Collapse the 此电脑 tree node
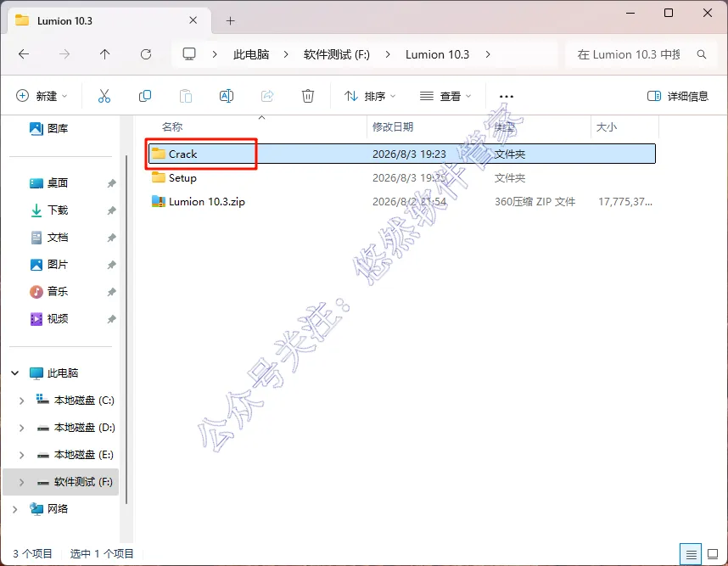 pyautogui.click(x=15, y=373)
